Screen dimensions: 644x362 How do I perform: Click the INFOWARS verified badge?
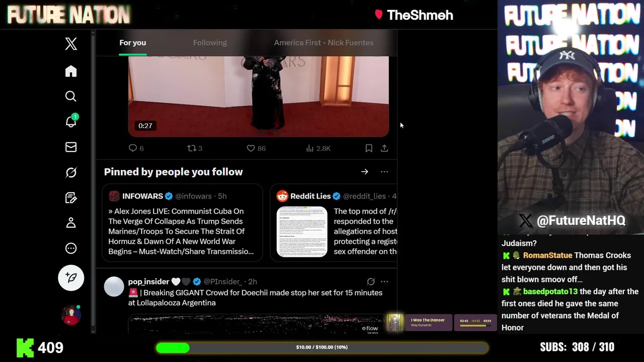[169, 196]
